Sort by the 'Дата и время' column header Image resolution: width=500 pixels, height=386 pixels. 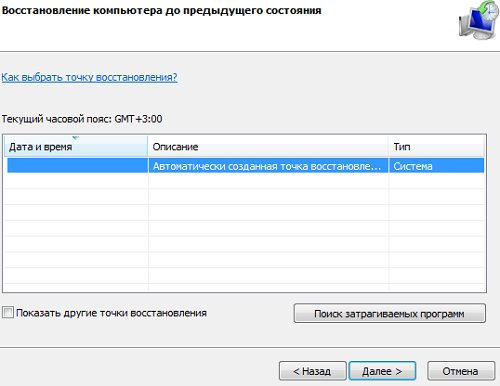point(76,147)
